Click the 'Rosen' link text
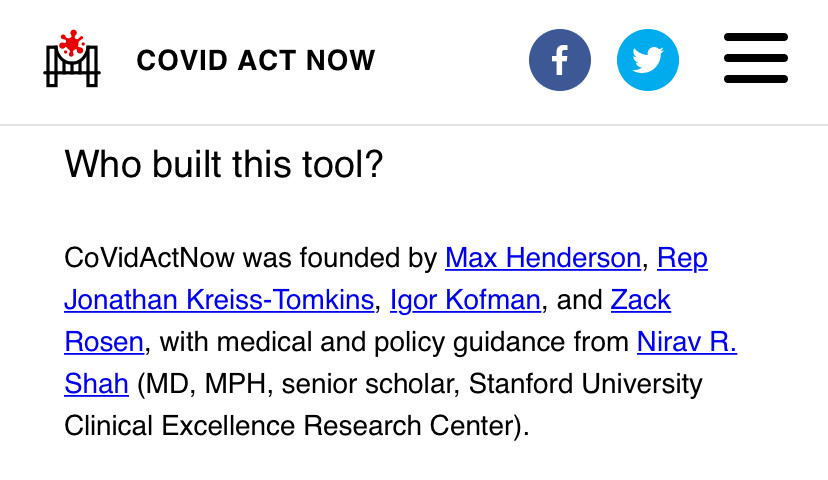The image size is (828, 480). pyautogui.click(x=104, y=342)
